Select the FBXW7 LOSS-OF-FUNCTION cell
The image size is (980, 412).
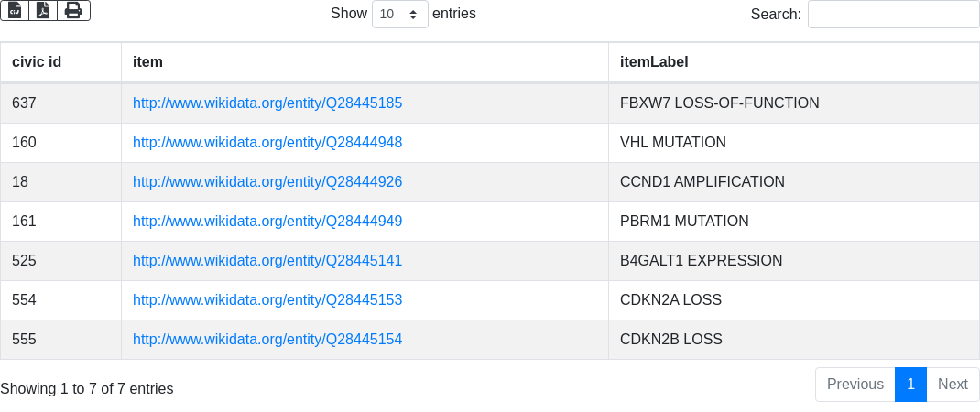(719, 103)
